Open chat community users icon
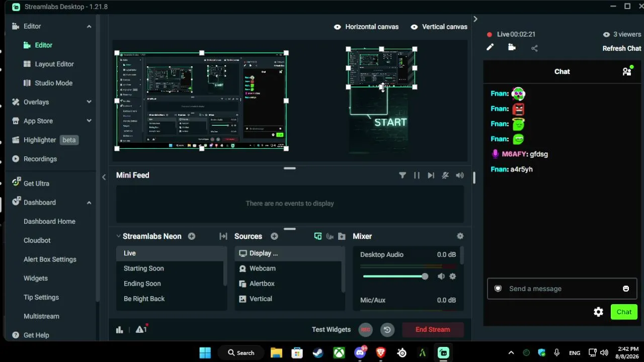 [x=627, y=71]
